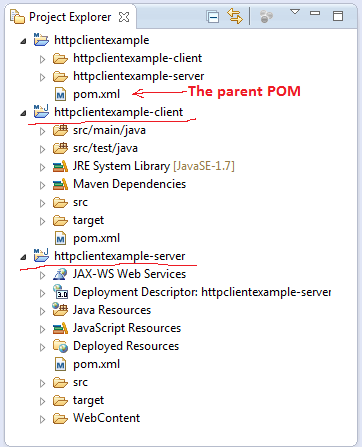Close the Project Explorer tab

124,17
